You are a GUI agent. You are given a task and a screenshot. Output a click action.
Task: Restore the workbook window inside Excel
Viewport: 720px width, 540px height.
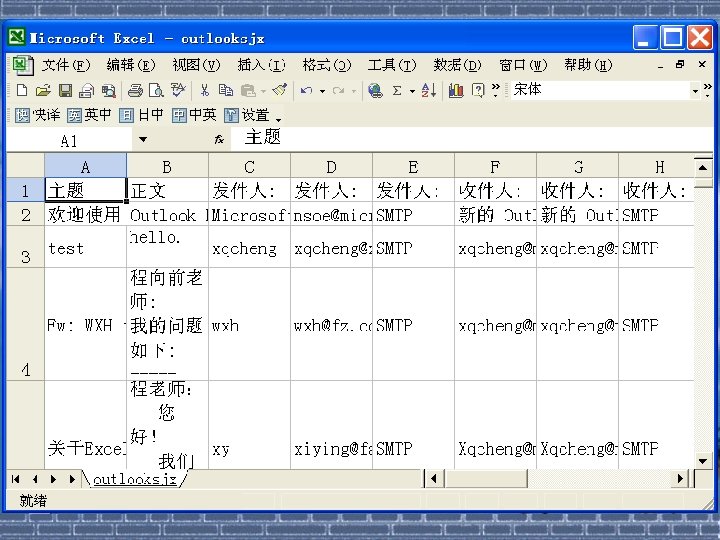point(680,65)
